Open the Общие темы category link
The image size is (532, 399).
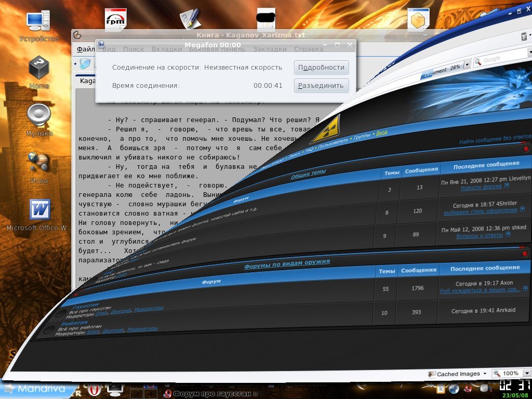click(x=308, y=174)
